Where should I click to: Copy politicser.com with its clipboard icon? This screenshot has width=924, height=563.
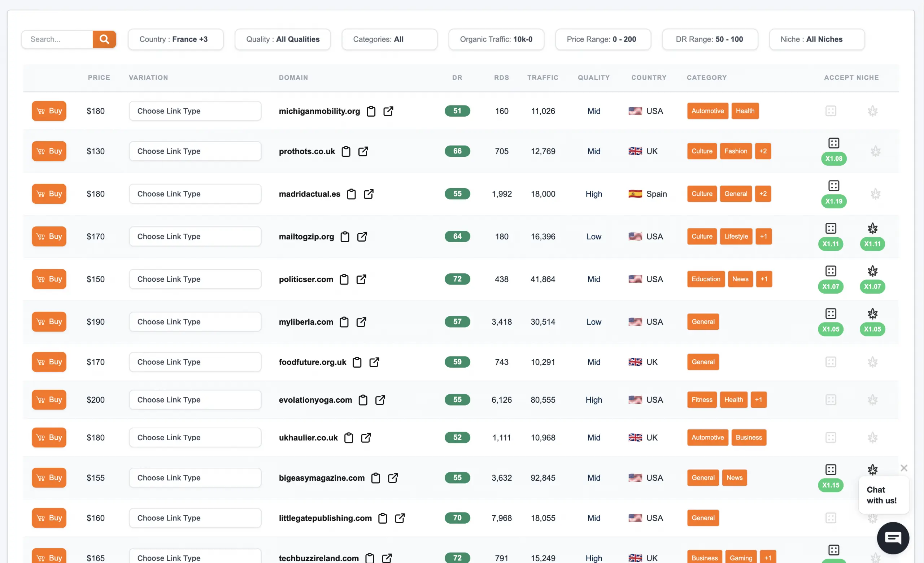(344, 279)
